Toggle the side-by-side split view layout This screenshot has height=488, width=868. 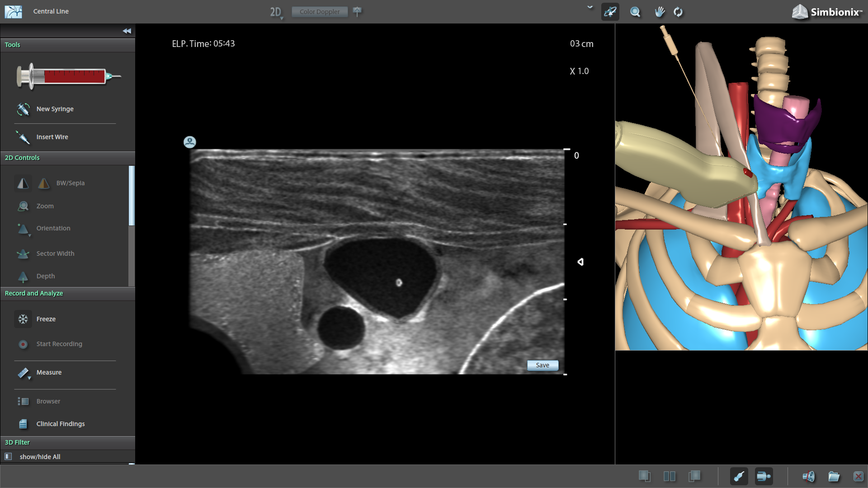[670, 476]
